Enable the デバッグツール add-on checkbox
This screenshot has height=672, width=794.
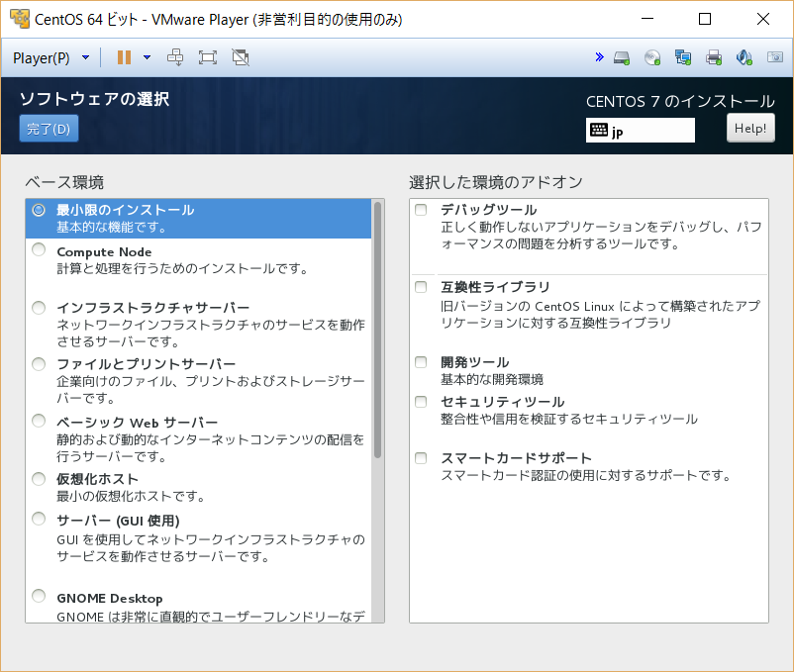click(x=420, y=207)
